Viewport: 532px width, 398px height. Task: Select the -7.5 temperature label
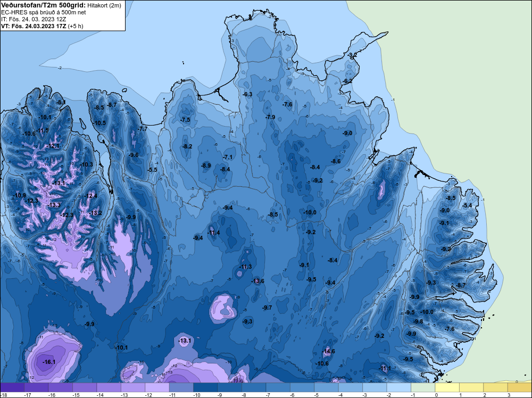pos(185,120)
